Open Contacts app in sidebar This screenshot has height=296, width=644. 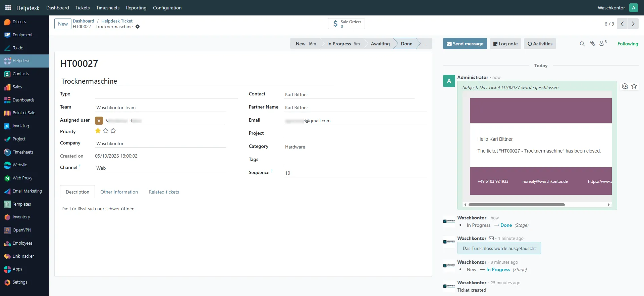(x=24, y=74)
